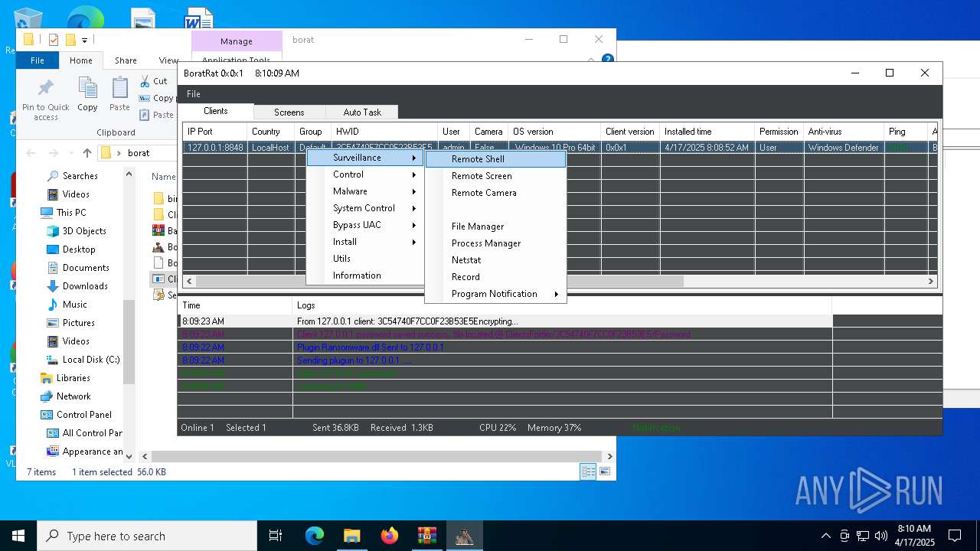Open File Explorer taskbar icon
980x551 pixels.
point(351,536)
